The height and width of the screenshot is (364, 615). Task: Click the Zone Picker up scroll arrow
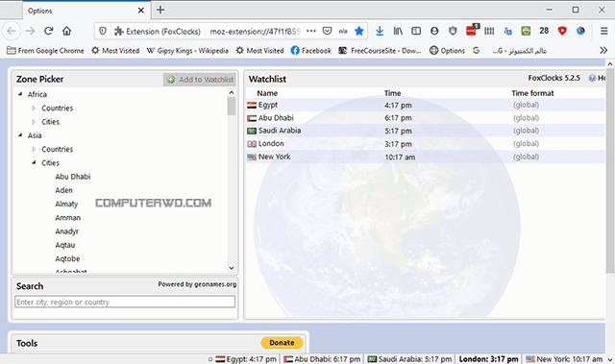[232, 92]
